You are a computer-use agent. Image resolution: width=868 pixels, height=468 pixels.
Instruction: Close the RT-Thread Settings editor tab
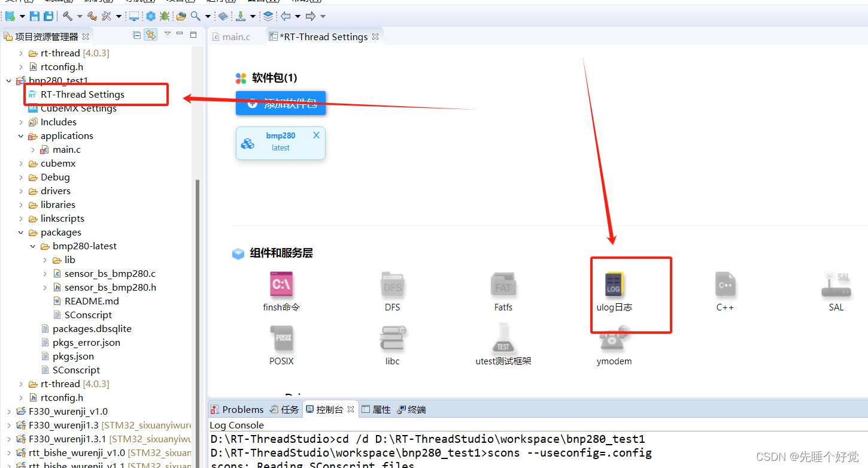point(375,37)
